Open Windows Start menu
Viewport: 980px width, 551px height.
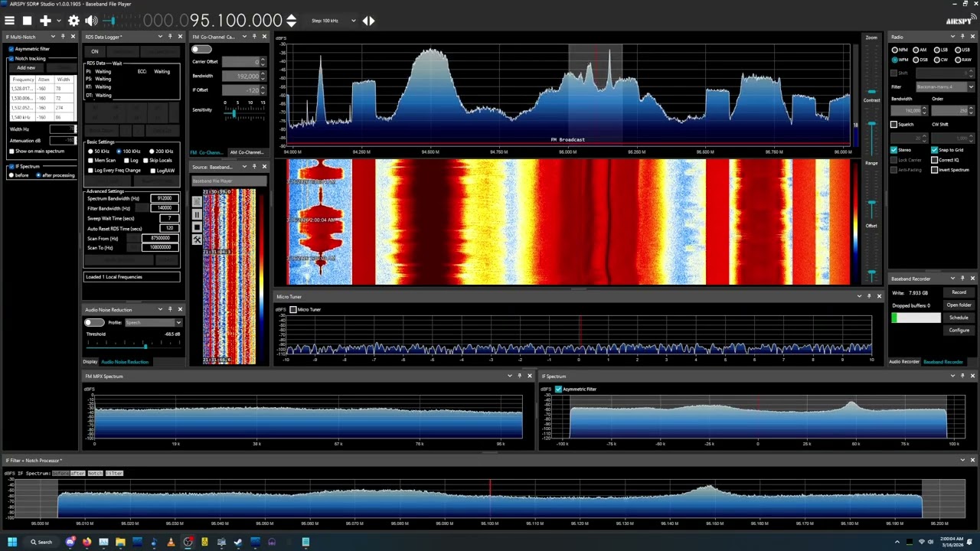tap(12, 542)
